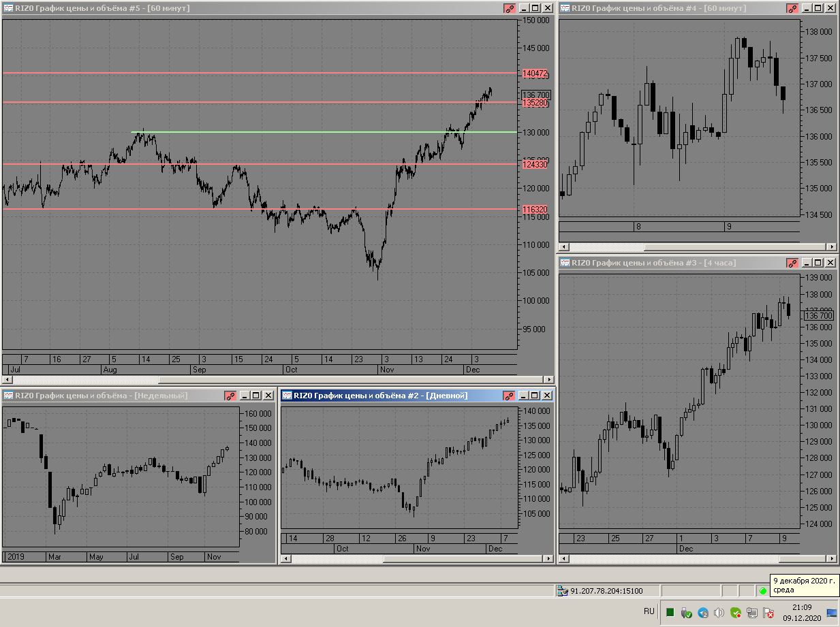Open the network connection tray icon
Viewport: 840px width, 627px height.
point(752,613)
